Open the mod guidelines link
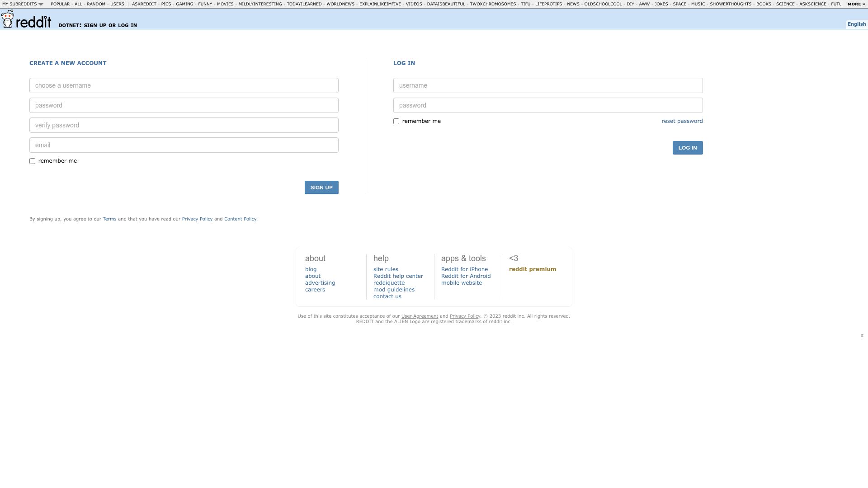This screenshot has width=868, height=488. pyautogui.click(x=394, y=290)
